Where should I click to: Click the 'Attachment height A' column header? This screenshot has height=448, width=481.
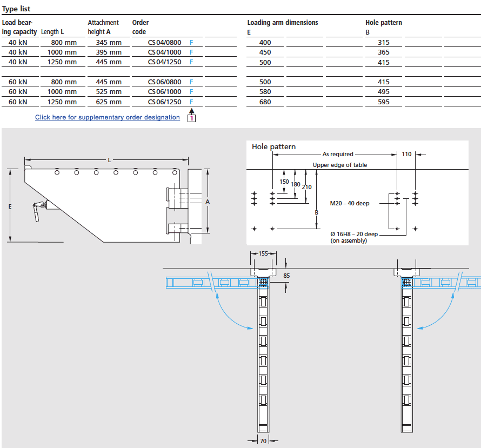(x=103, y=27)
